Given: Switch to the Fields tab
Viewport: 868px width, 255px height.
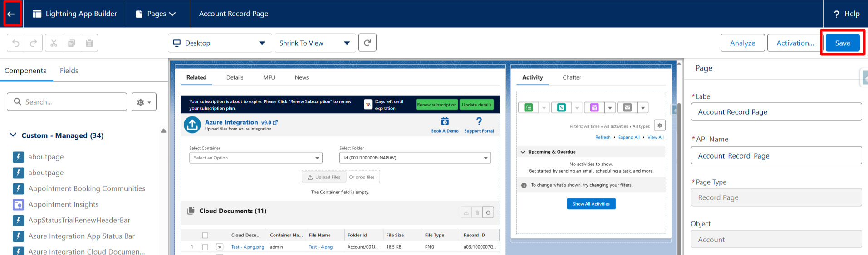Looking at the screenshot, I should (x=69, y=71).
